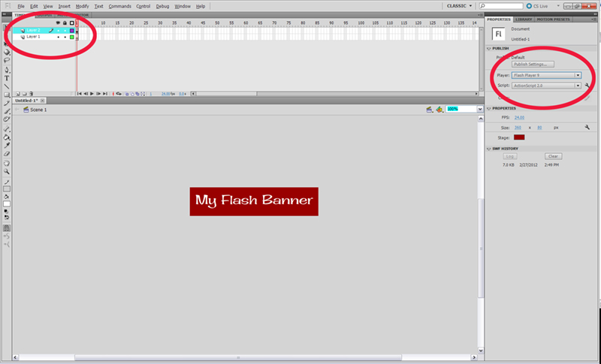Click the Edit document properties wrench
The width and height of the screenshot is (601, 364).
coord(587,128)
